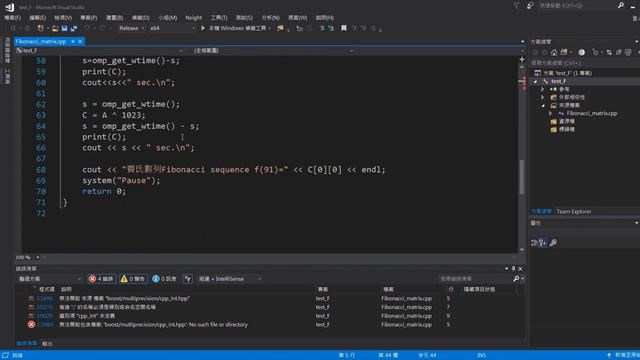
Task: Save the current file with the disk icon
Action: point(64,28)
